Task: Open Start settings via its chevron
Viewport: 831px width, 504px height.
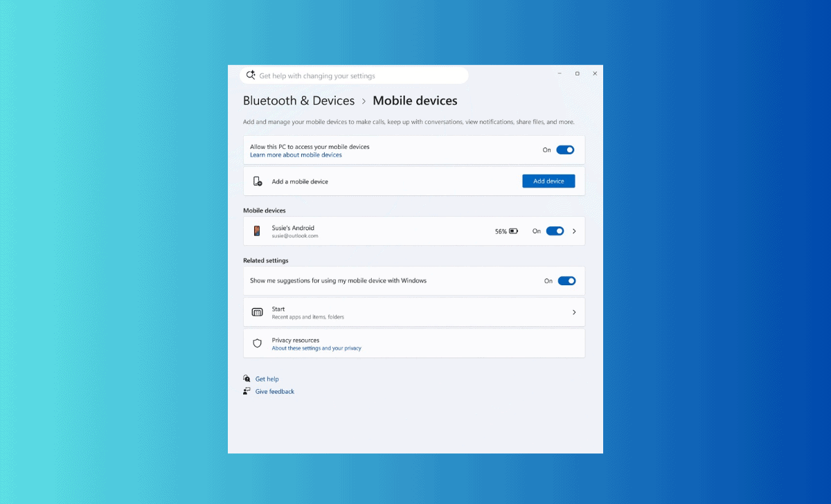Action: (574, 313)
